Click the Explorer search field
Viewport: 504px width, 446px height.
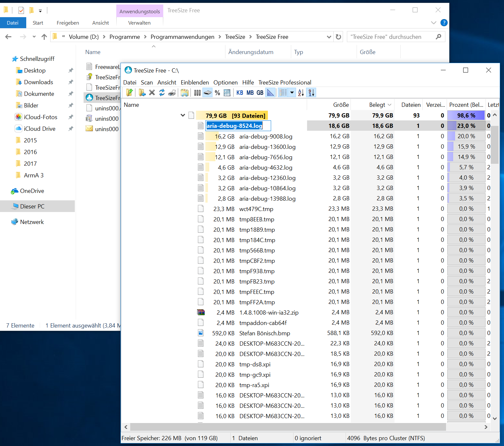point(396,37)
